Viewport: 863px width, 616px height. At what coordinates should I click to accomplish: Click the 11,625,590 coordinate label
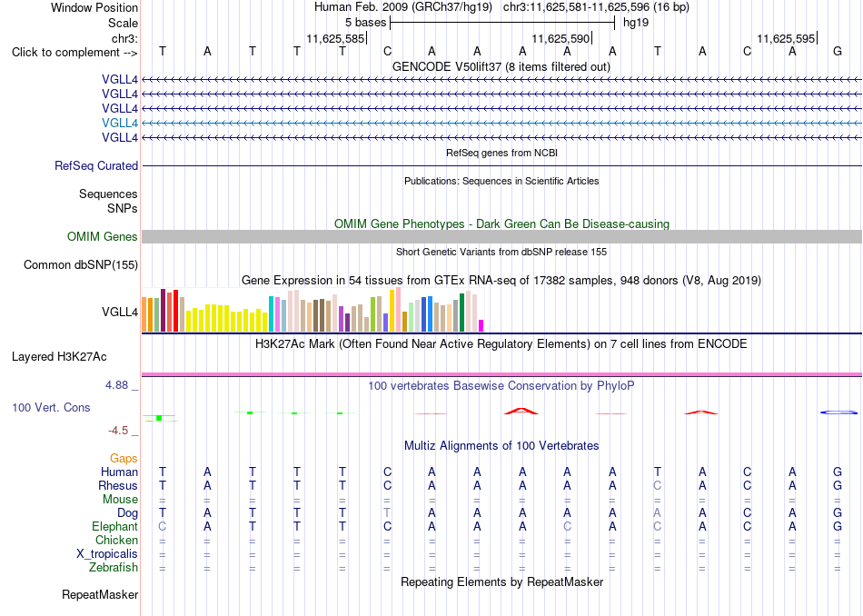point(560,38)
